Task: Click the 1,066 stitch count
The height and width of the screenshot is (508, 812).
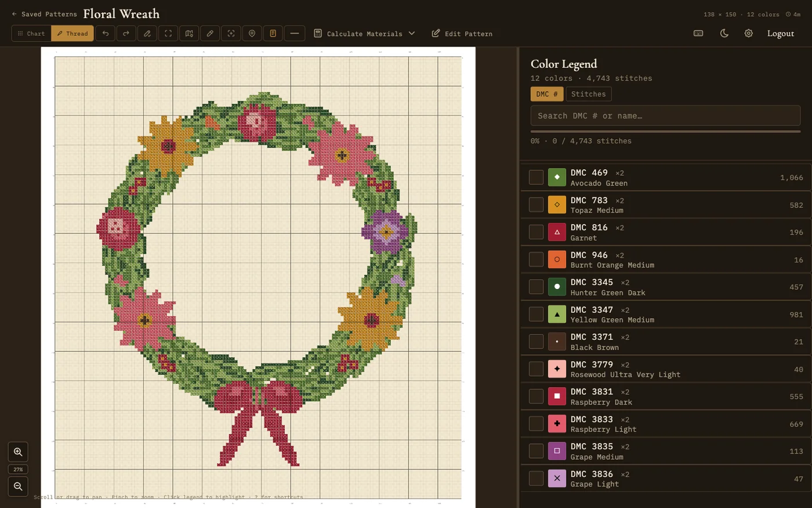Action: pyautogui.click(x=792, y=178)
